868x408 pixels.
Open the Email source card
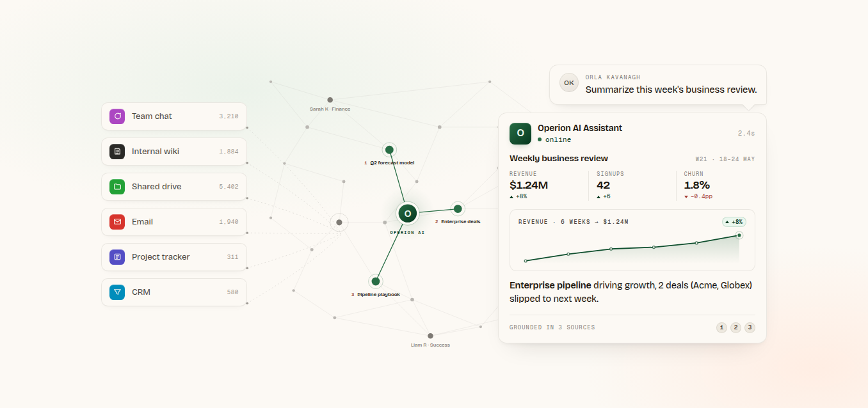click(x=174, y=222)
